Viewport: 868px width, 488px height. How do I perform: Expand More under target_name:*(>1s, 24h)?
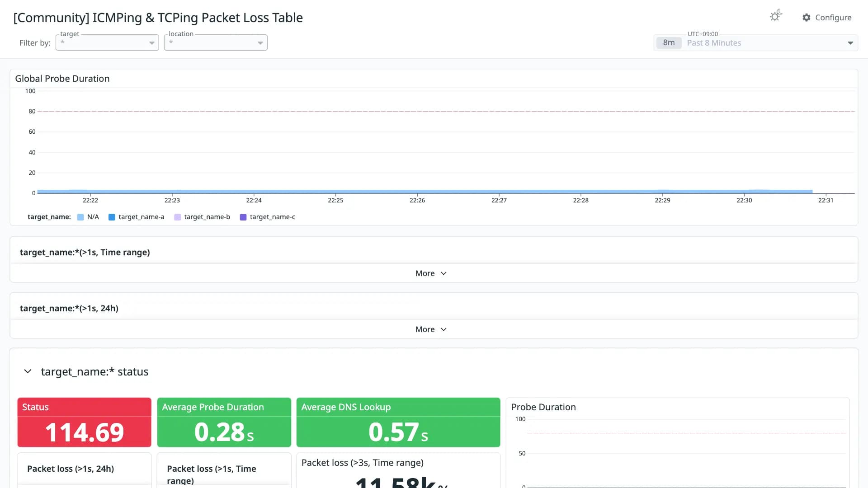pyautogui.click(x=431, y=329)
